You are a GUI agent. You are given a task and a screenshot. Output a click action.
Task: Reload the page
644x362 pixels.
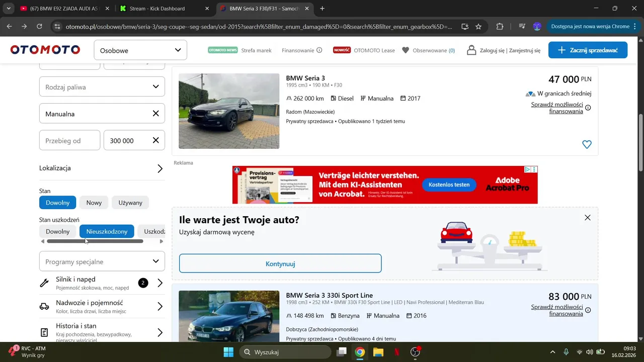coord(40,27)
